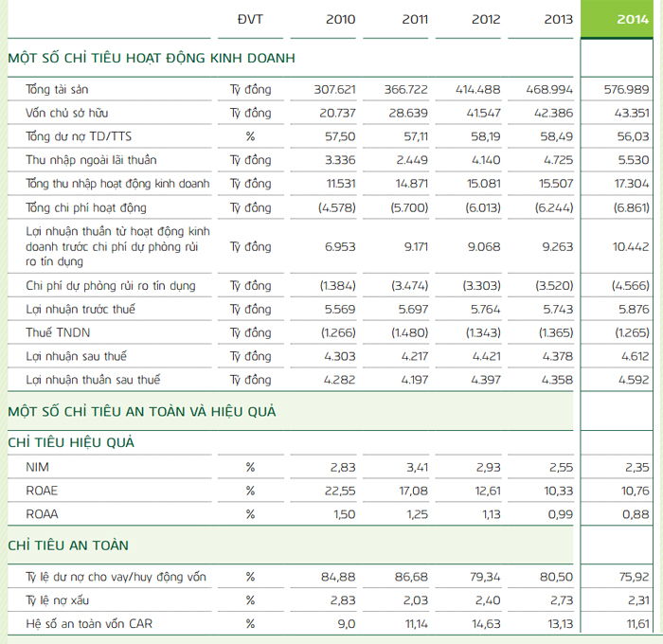
Task: Click the 'CHỈ TIÊU HIỆU QUẢ' section heading
Action: [x=71, y=442]
